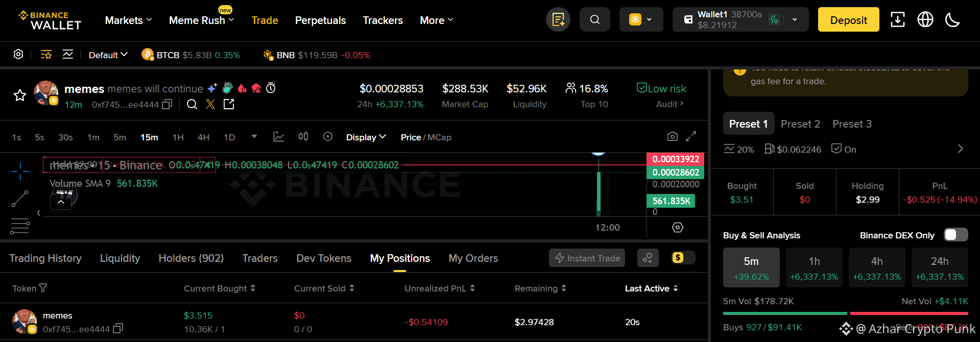The height and width of the screenshot is (342, 980).
Task: Search memes token via magnifier icon
Action: point(192,105)
